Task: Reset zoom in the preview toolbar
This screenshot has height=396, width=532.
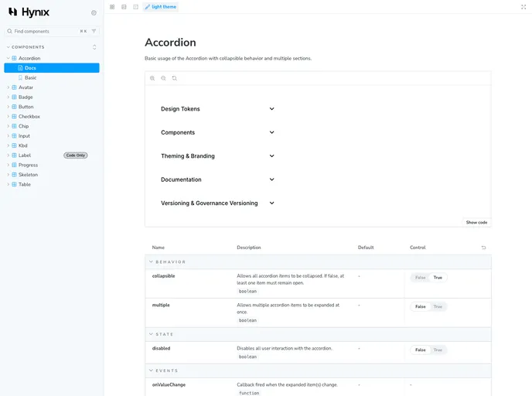Action: tap(175, 78)
